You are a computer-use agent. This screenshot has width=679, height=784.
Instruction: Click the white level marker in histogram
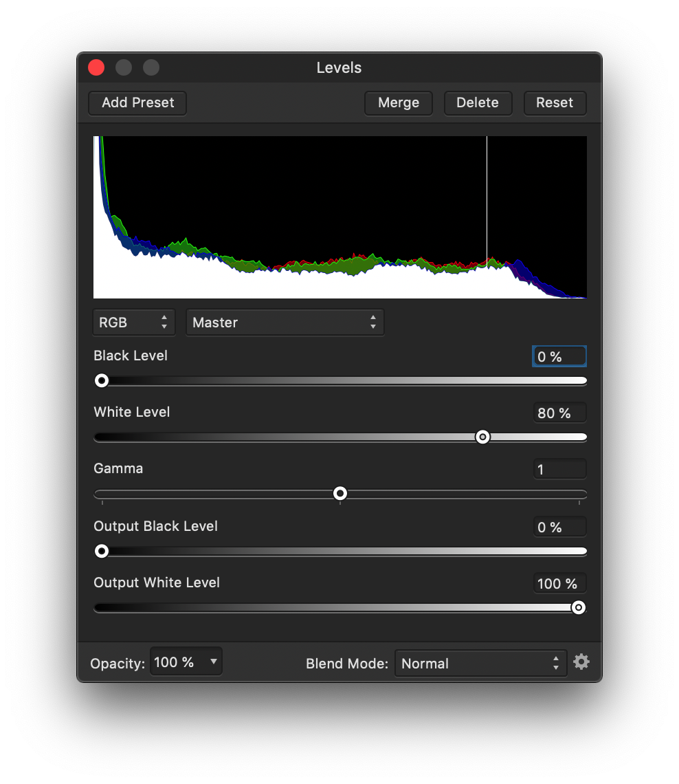487,206
